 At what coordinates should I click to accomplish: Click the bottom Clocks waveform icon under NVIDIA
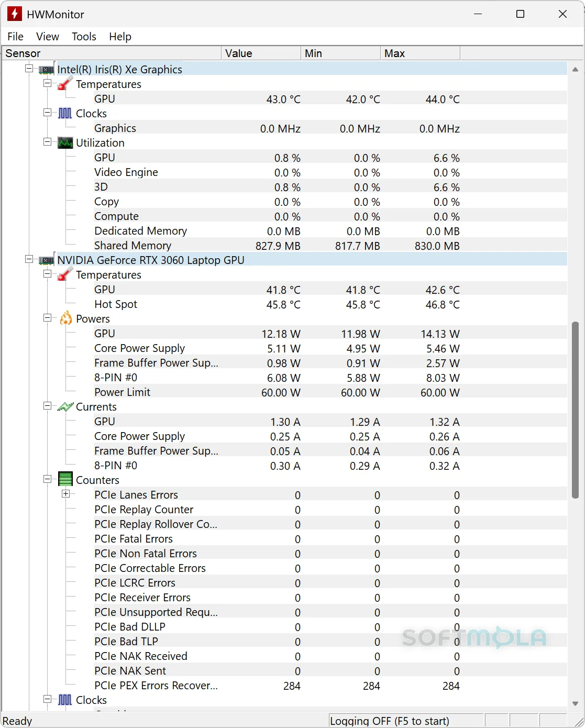point(65,700)
